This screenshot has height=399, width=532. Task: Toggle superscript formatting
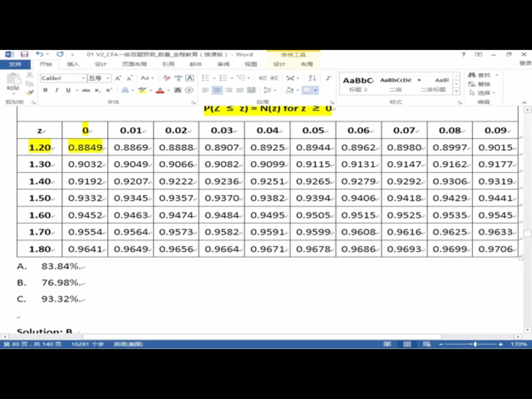pyautogui.click(x=109, y=90)
